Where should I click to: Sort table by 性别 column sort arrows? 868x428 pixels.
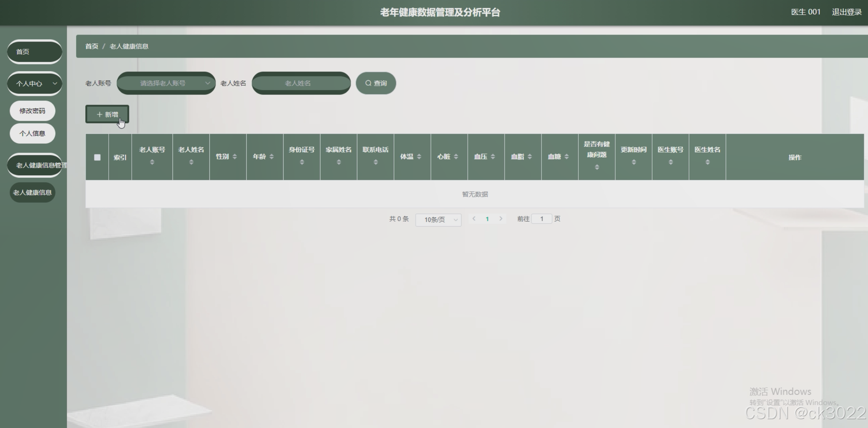click(234, 157)
